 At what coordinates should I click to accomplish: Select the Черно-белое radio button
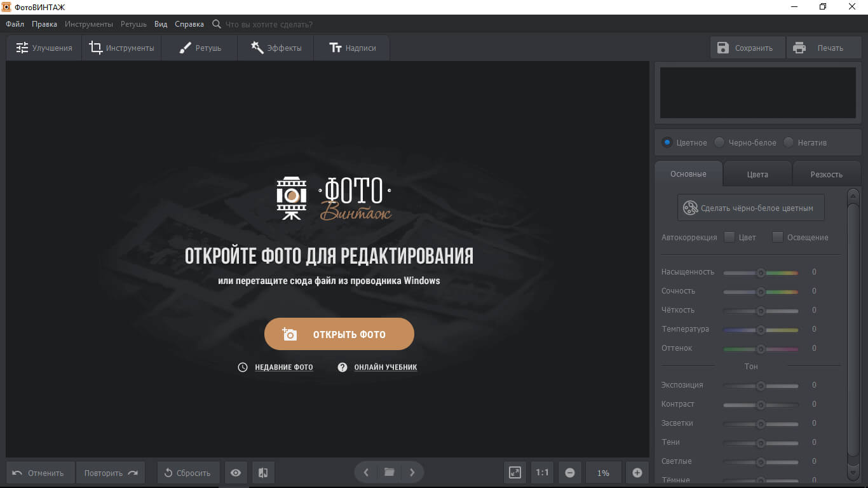point(719,142)
